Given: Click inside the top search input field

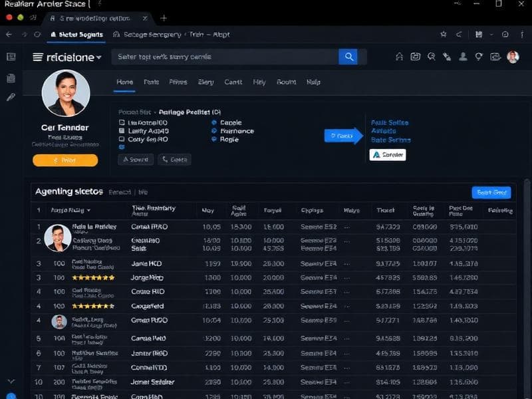Looking at the screenshot, I should (x=225, y=57).
